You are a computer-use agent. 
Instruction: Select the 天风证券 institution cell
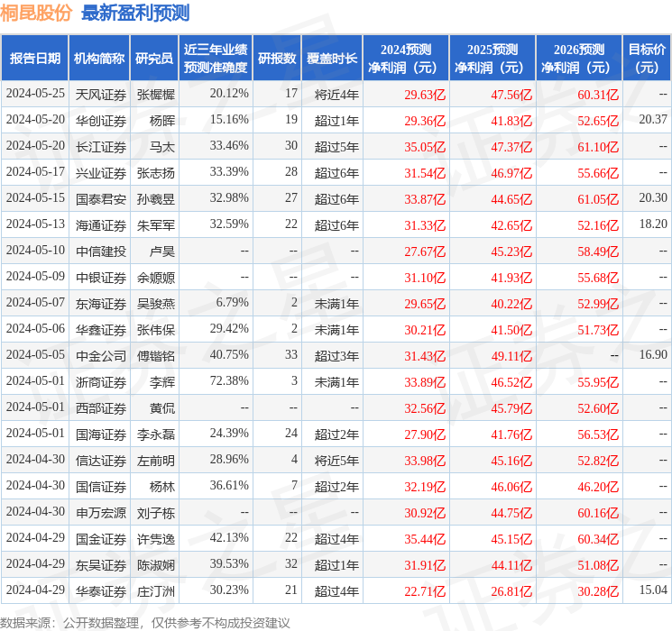pos(101,95)
